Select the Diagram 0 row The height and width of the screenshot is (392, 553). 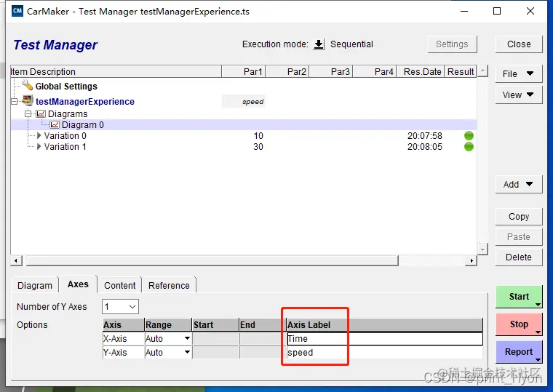click(x=243, y=125)
